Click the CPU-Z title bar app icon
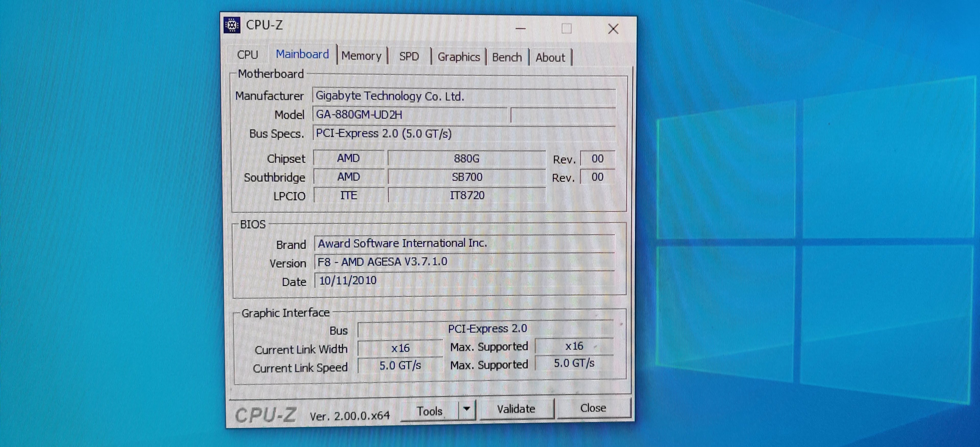The height and width of the screenshot is (447, 980). 232,26
